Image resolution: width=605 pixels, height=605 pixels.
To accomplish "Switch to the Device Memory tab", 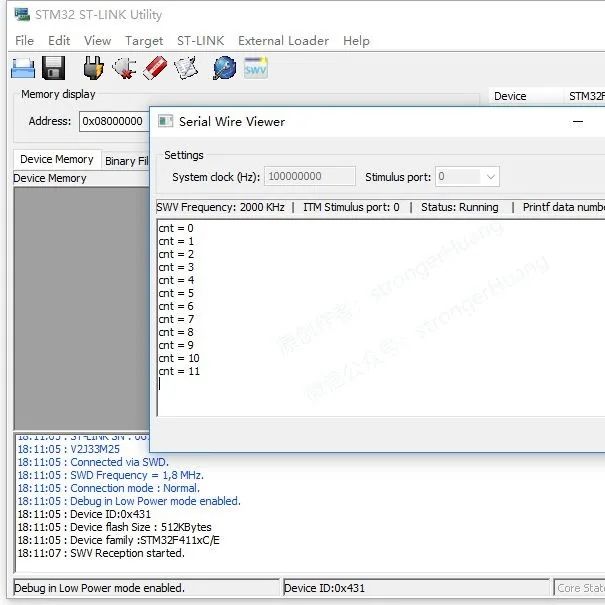I will (57, 159).
